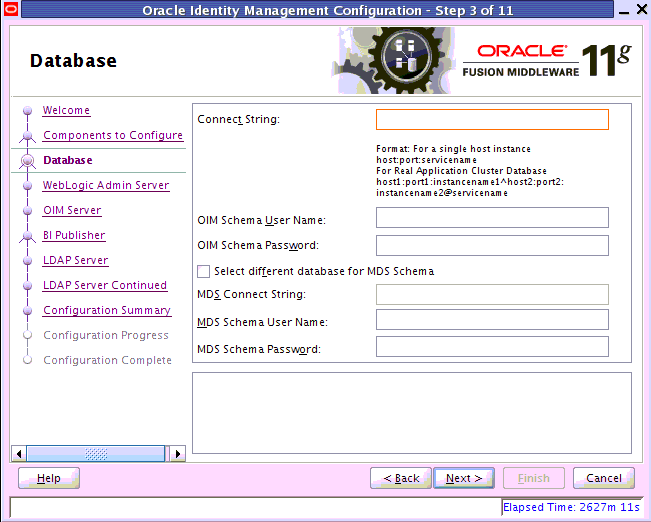The width and height of the screenshot is (651, 522).
Task: Click the Elapsed Time status text
Action: click(571, 507)
